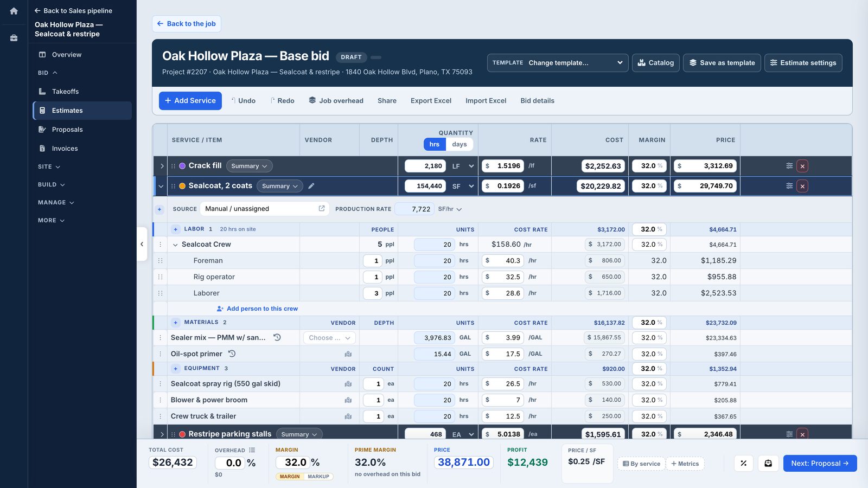Viewport: 868px width, 488px height.
Task: Open history icon beside Oil-spot primer
Action: point(232,354)
